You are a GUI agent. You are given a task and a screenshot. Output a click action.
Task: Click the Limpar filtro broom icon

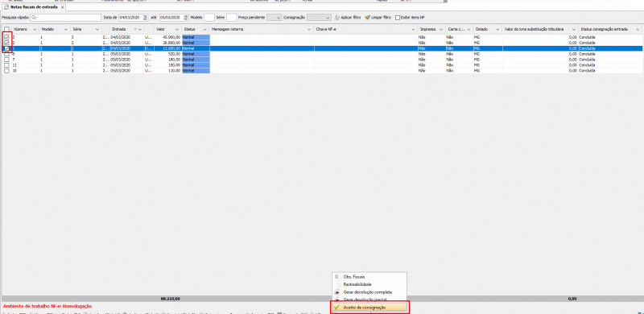(368, 17)
